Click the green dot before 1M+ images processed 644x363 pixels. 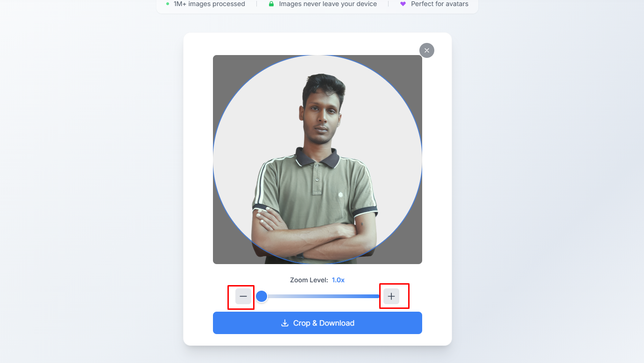(167, 4)
